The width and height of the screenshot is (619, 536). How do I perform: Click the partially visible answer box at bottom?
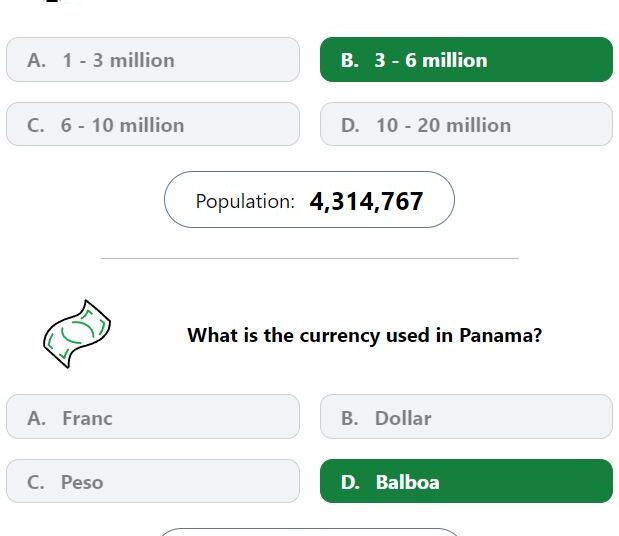coord(310,532)
